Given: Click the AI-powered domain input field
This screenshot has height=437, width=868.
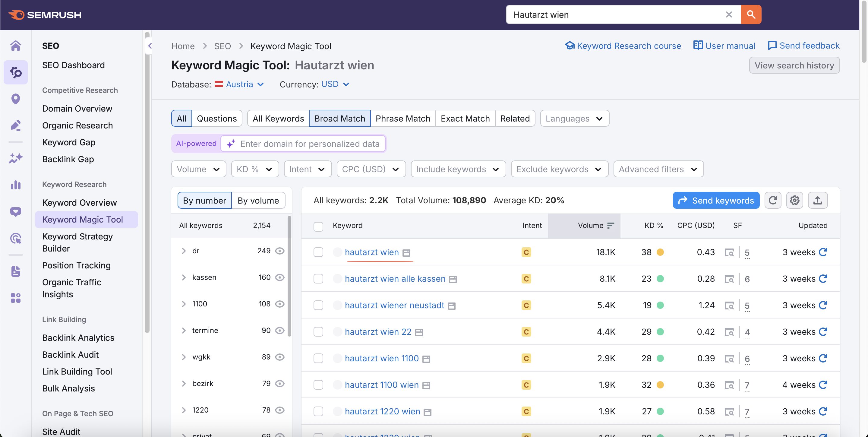Looking at the screenshot, I should (303, 144).
